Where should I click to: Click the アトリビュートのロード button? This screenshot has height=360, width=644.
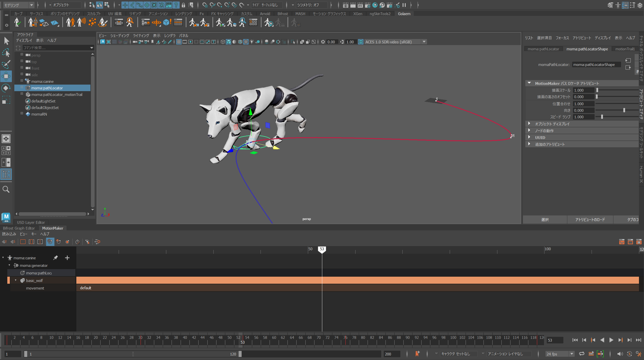tap(590, 220)
